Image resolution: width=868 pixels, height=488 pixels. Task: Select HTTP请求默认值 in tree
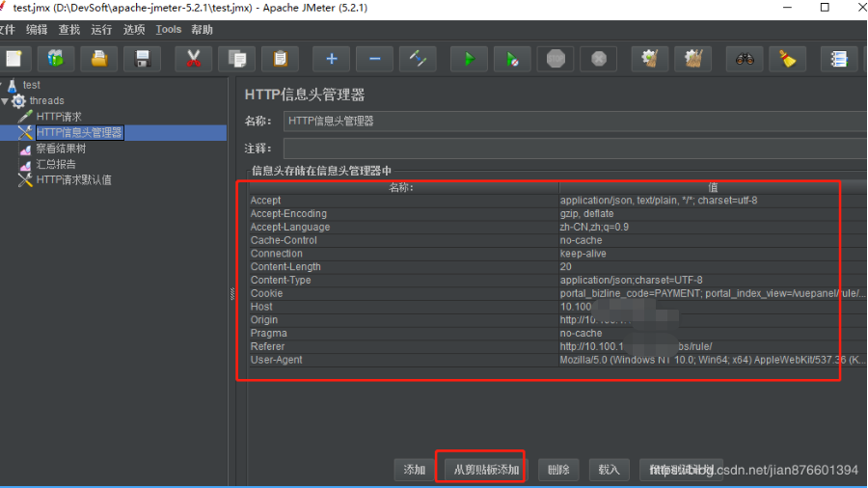[x=73, y=179]
